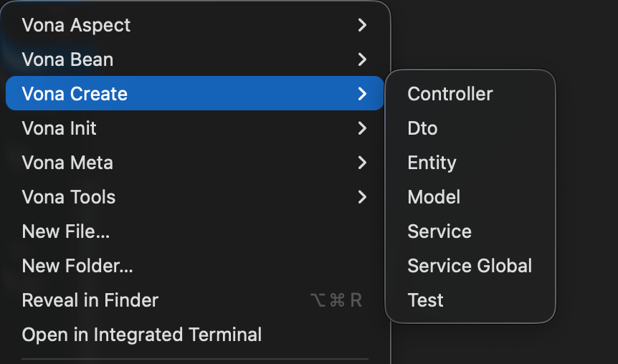Expand the Vona Meta submenu arrow
The width and height of the screenshot is (618, 364).
(362, 163)
